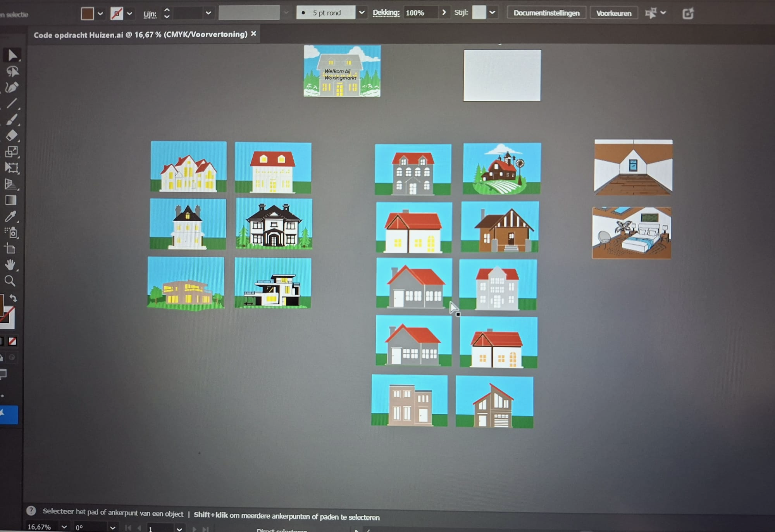Open Voorkeuren preferences button
Viewport: 775px width, 532px height.
(613, 13)
